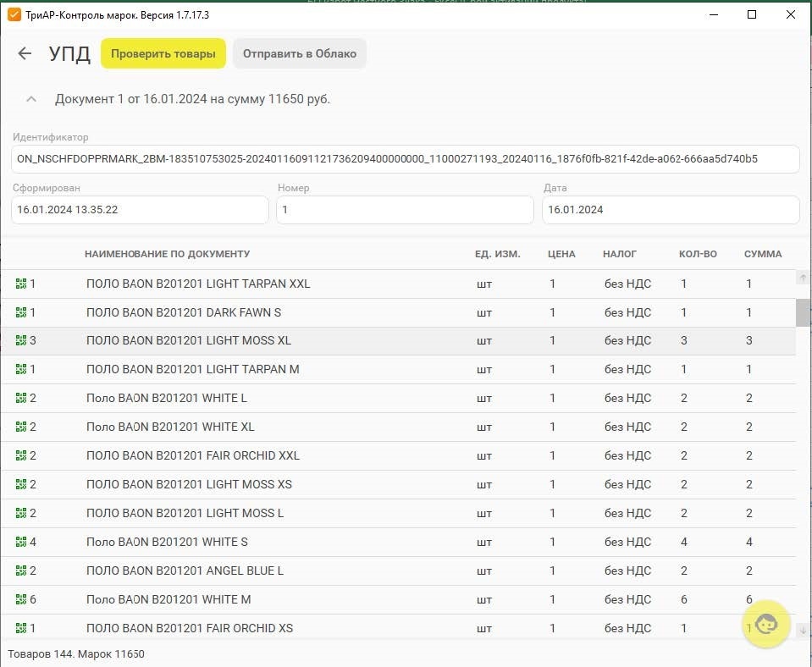Click the Проверить товары button
812x667 pixels.
coord(163,53)
